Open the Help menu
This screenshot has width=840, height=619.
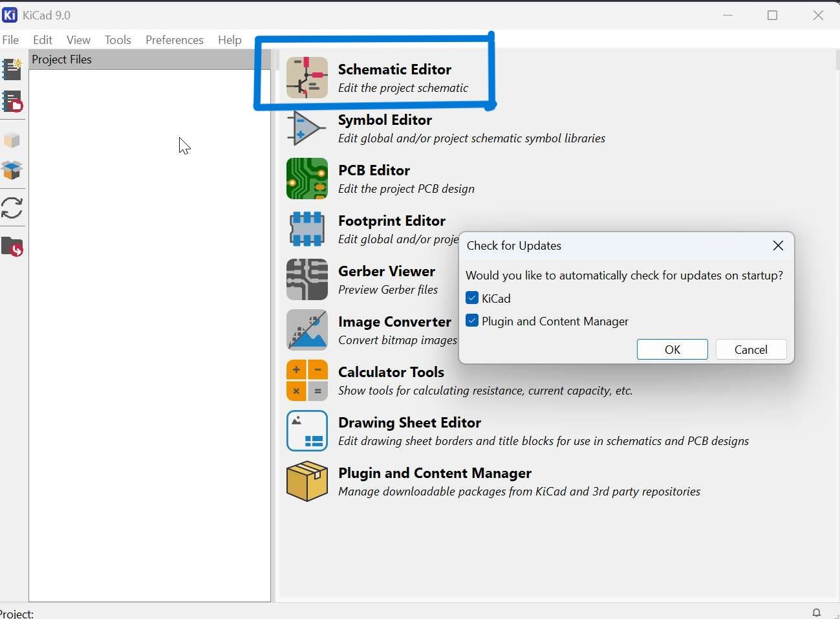pyautogui.click(x=230, y=40)
